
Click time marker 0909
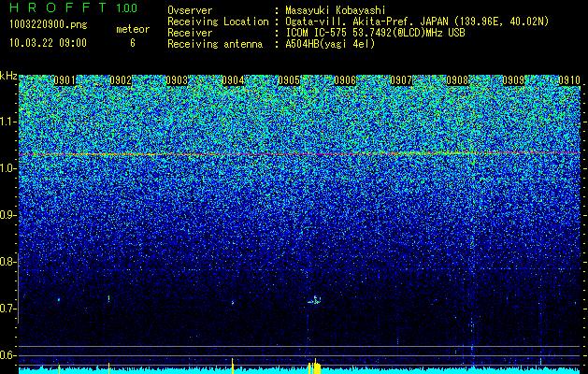513,80
